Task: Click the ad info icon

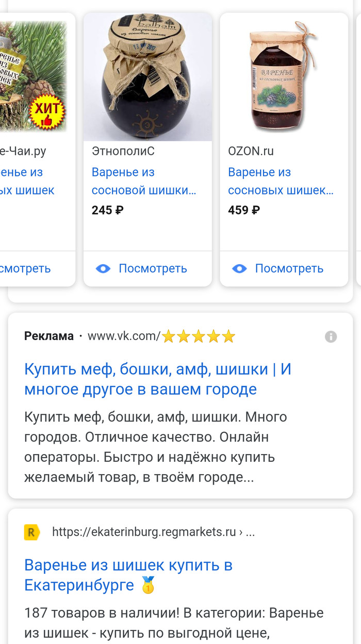Action: [331, 337]
